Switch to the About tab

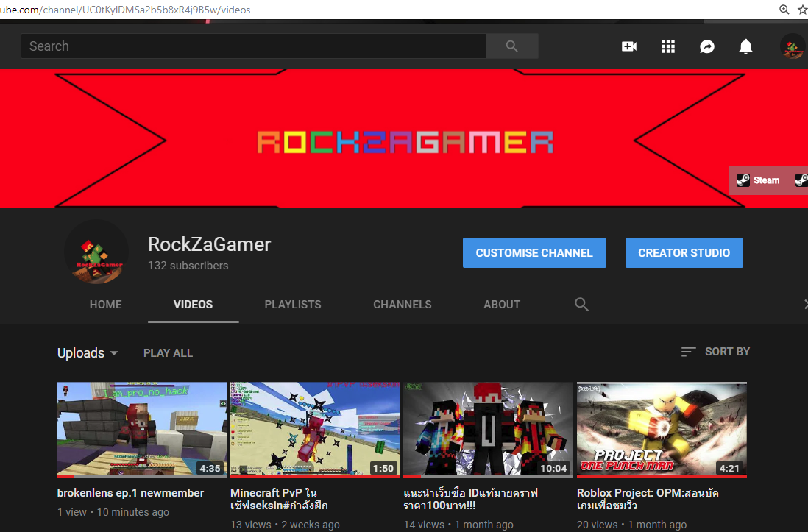pyautogui.click(x=502, y=304)
